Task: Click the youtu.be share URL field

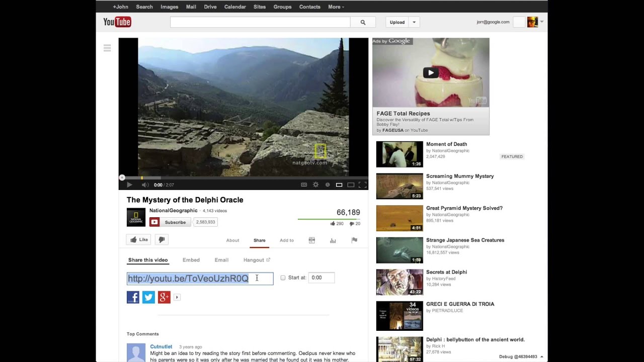Action: coord(200,279)
